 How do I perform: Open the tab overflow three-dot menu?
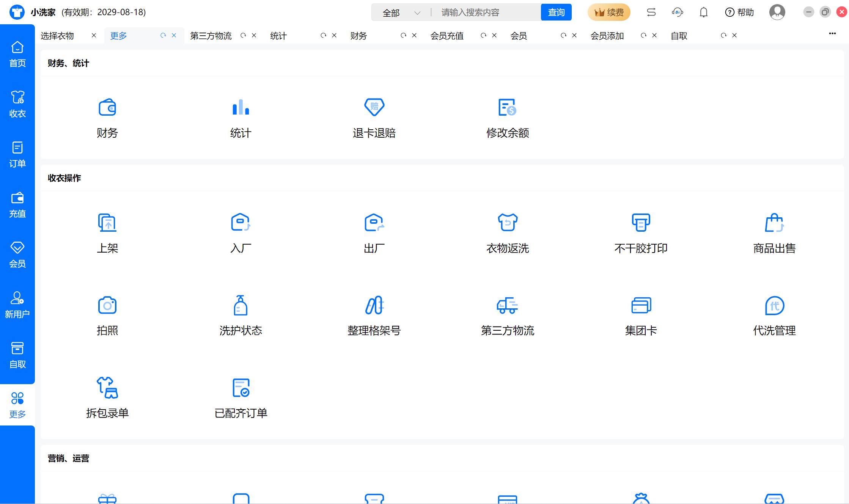click(x=832, y=34)
